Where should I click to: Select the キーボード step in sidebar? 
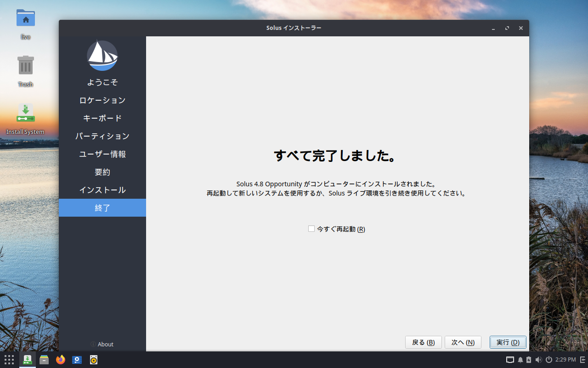102,118
